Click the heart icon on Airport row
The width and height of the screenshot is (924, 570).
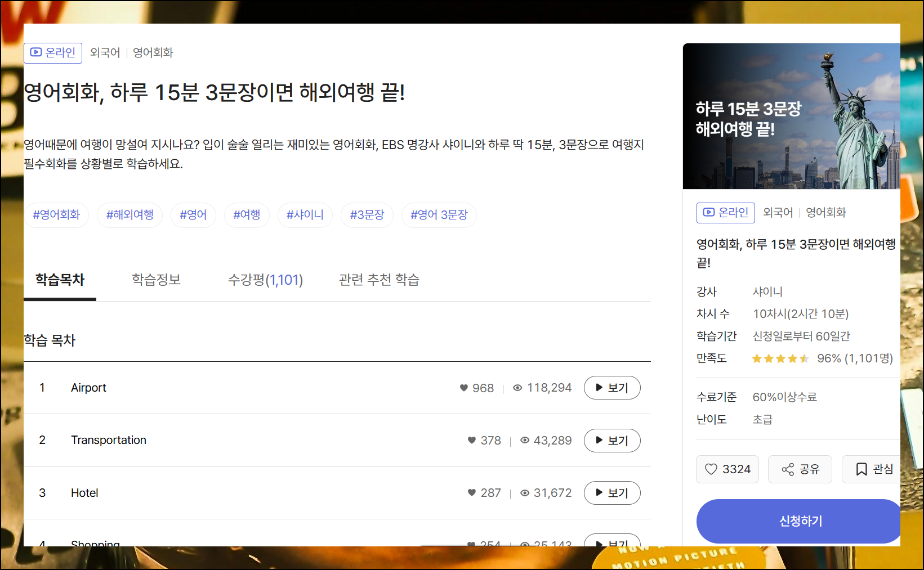[x=464, y=388]
